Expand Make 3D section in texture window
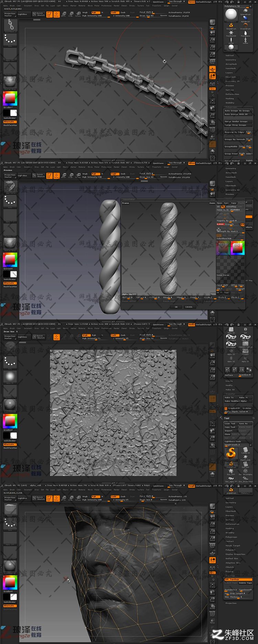 click(x=230, y=390)
